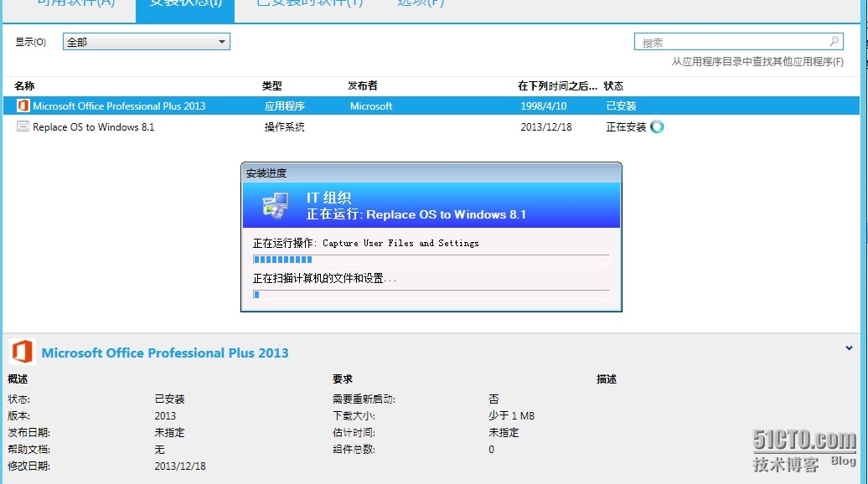Click the 少于 1 MB download size value
Screen dimensions: 868x484
511,415
